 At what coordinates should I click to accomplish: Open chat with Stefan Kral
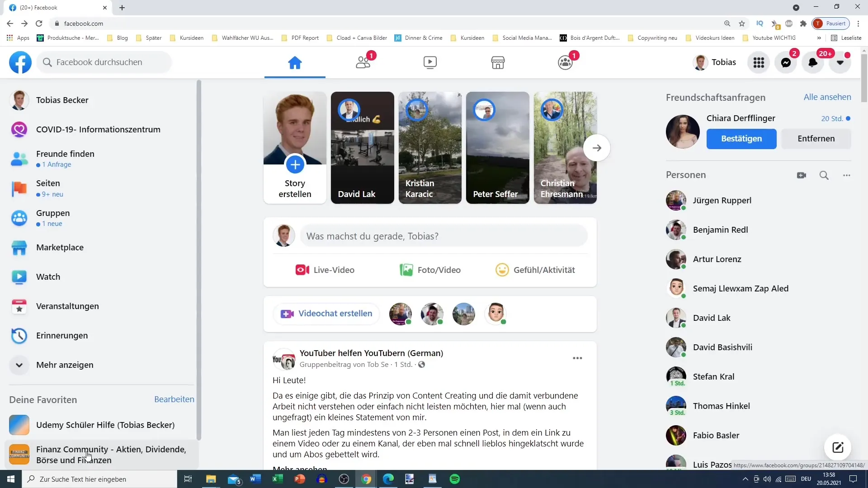[759, 377]
